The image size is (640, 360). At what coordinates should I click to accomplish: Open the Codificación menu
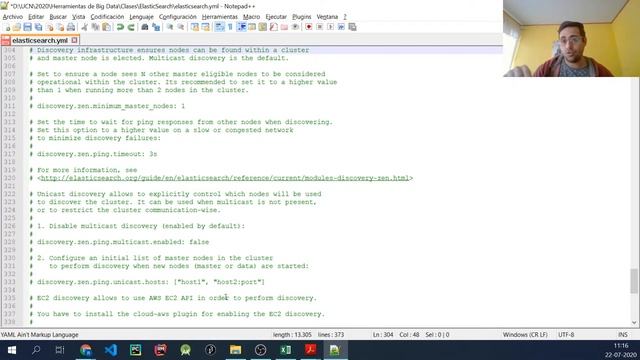click(x=107, y=17)
